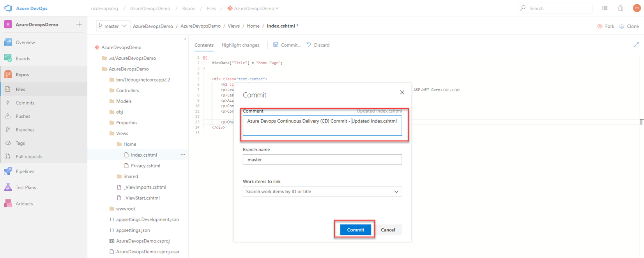Open appsettings.Development.json in file tree
The width and height of the screenshot is (644, 258).
click(144, 219)
